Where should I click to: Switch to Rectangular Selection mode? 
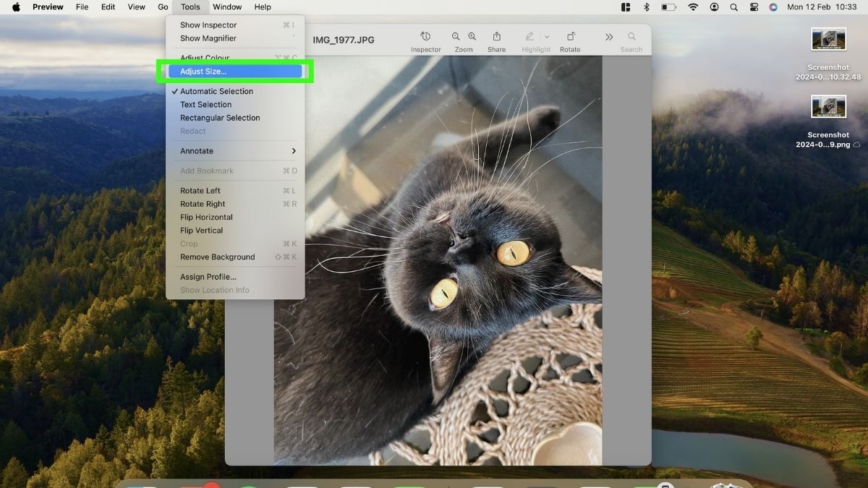pos(220,117)
